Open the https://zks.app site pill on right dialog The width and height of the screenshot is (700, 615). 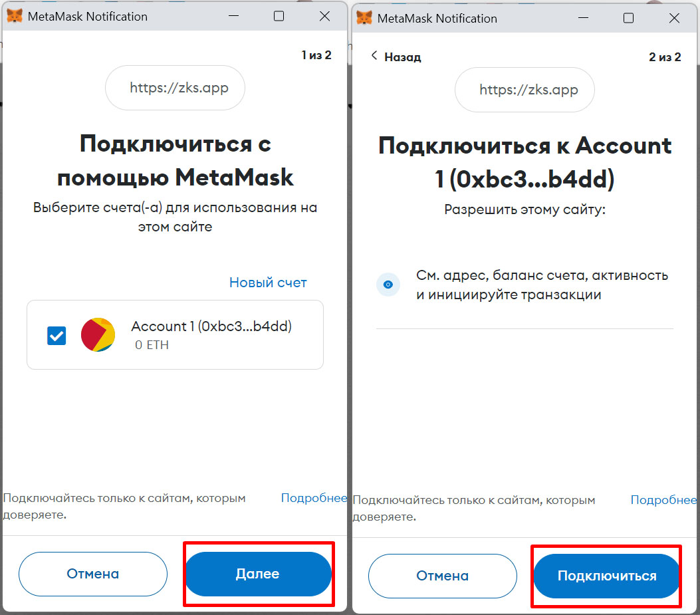pos(525,90)
